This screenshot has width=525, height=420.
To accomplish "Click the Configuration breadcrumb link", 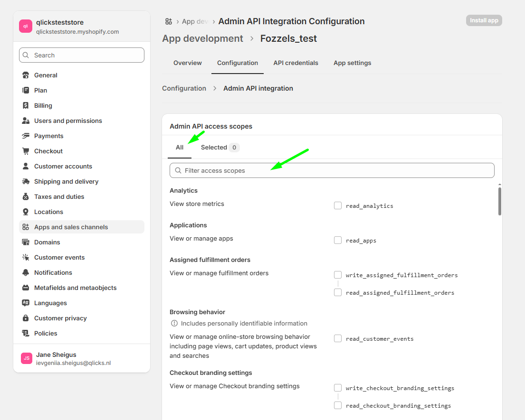I will pos(184,88).
